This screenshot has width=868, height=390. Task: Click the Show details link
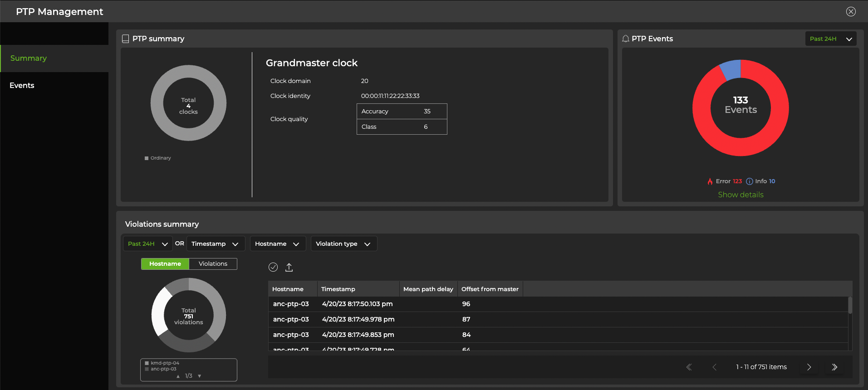click(740, 195)
